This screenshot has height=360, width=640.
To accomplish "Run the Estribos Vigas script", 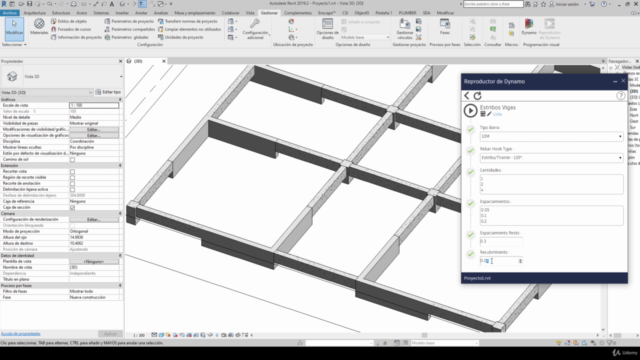I will [x=470, y=111].
